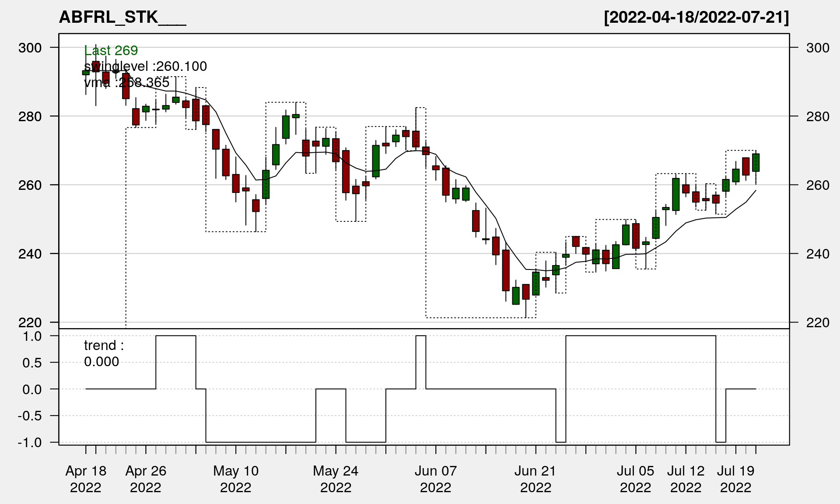The image size is (840, 504).
Task: Click the ABFRL_STK chart title
Action: (x=122, y=17)
